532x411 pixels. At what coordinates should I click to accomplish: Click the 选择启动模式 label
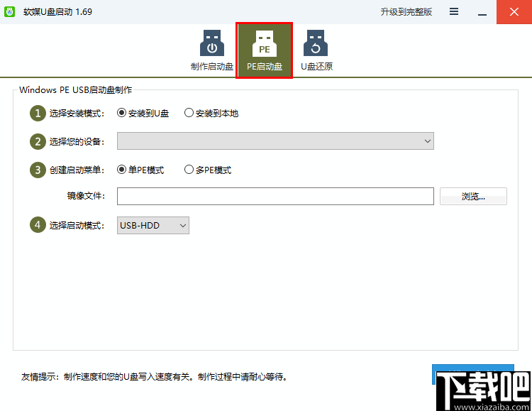pos(77,226)
